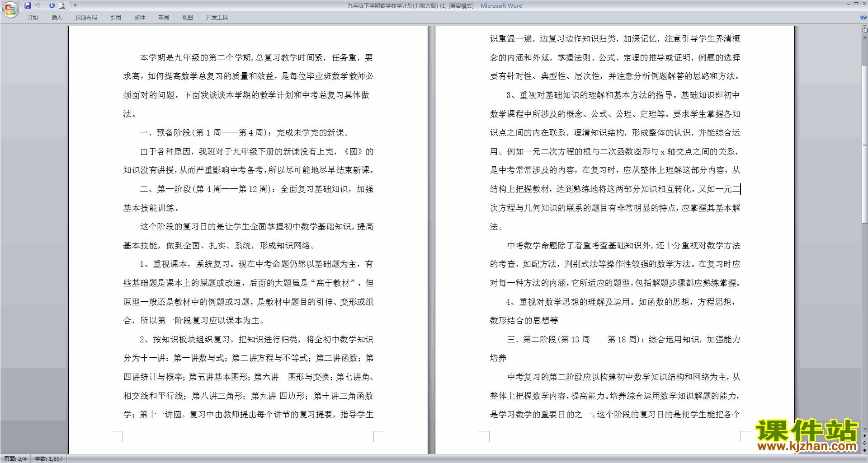Click the heading line starting 二、第一阶段

256,189
